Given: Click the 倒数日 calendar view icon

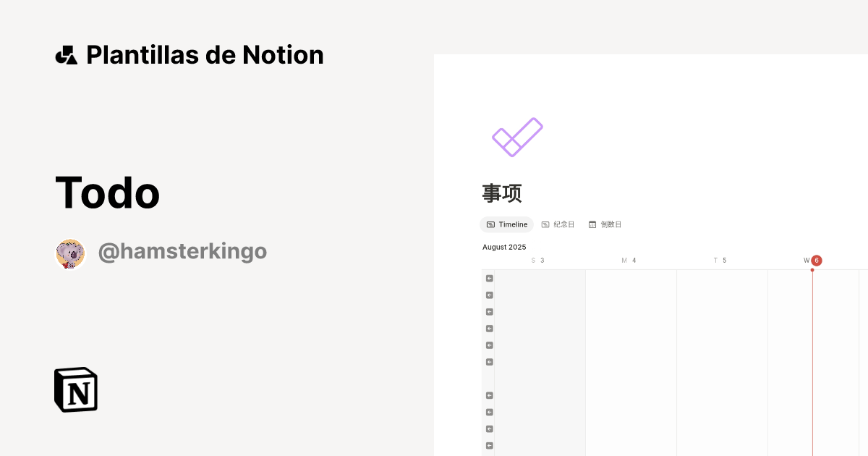Looking at the screenshot, I should point(592,224).
